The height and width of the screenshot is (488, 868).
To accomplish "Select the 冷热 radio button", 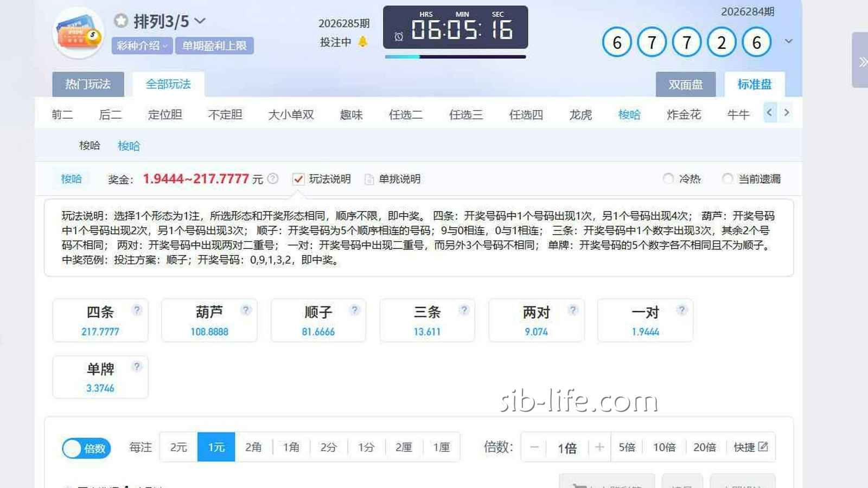I will coord(668,178).
